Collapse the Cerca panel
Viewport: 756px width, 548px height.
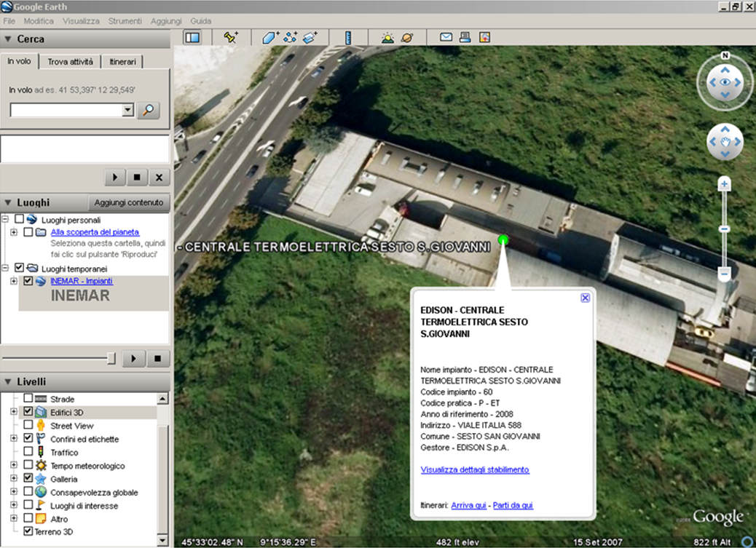(8, 39)
